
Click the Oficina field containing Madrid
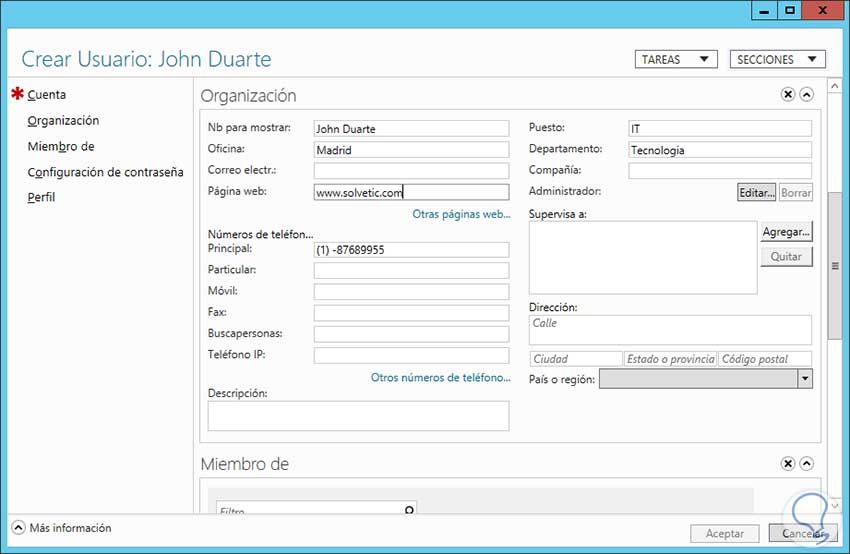coord(411,150)
